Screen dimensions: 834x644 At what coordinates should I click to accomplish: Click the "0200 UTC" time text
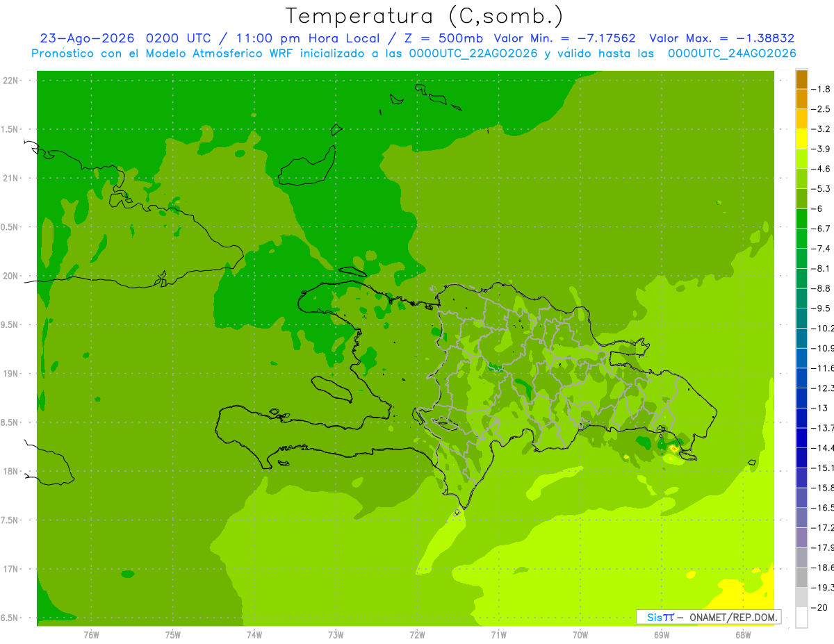pyautogui.click(x=179, y=38)
